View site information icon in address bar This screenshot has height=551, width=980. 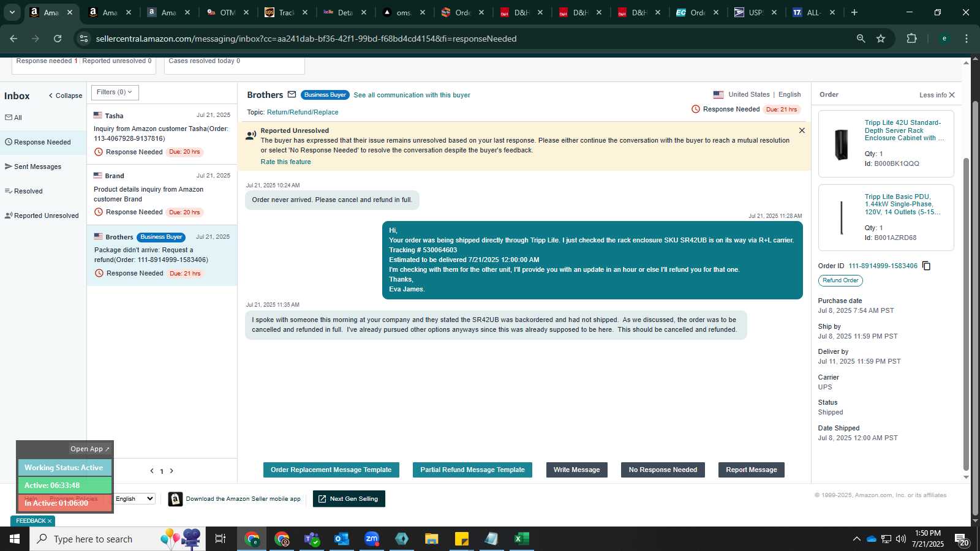tap(84, 39)
